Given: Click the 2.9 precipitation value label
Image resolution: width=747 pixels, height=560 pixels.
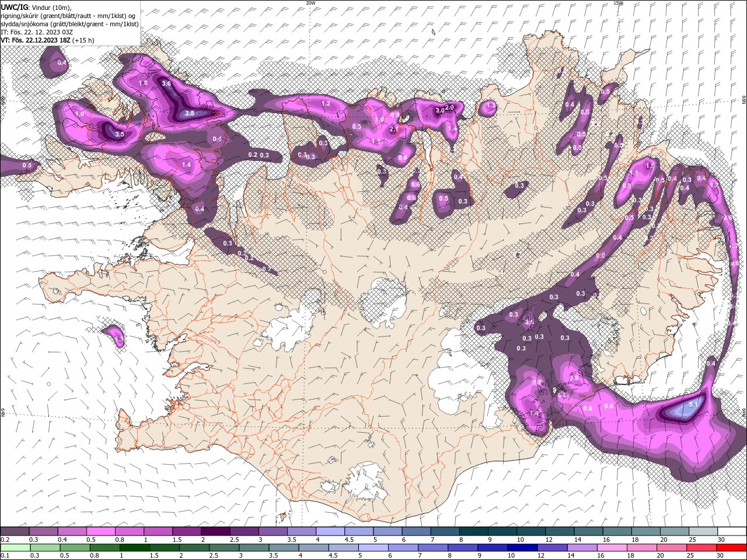Looking at the screenshot, I should pyautogui.click(x=449, y=107).
